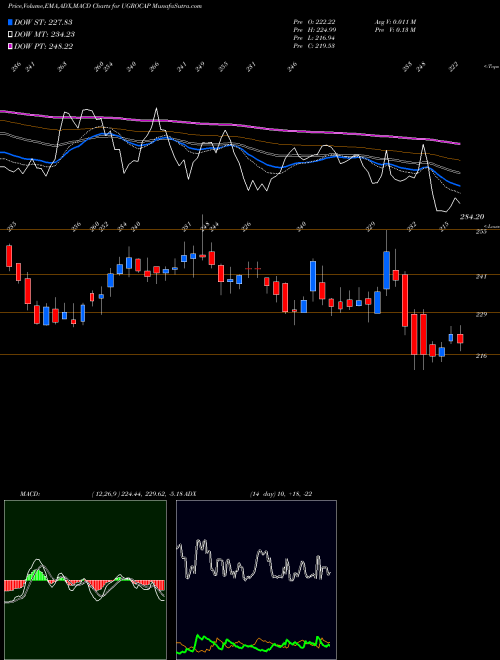Click the blue DOW ST legend swatch
Viewport: 500px width, 660px height.
[11, 23]
